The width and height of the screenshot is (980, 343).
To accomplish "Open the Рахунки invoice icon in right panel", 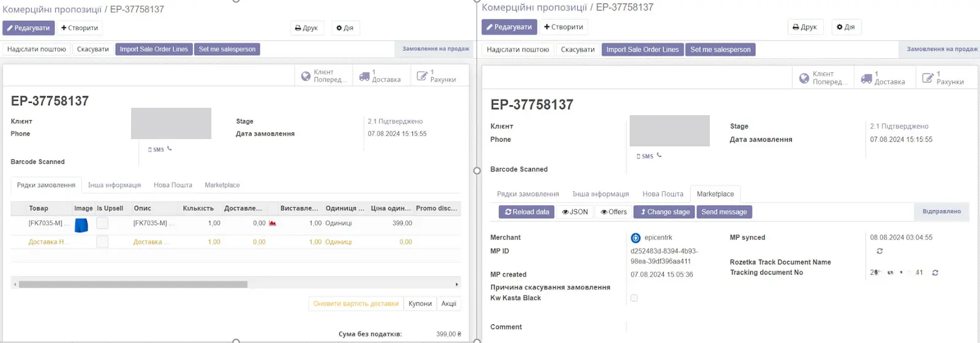I will tap(928, 78).
